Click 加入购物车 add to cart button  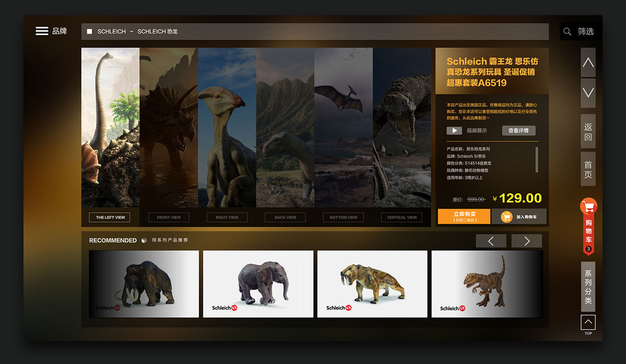point(519,216)
